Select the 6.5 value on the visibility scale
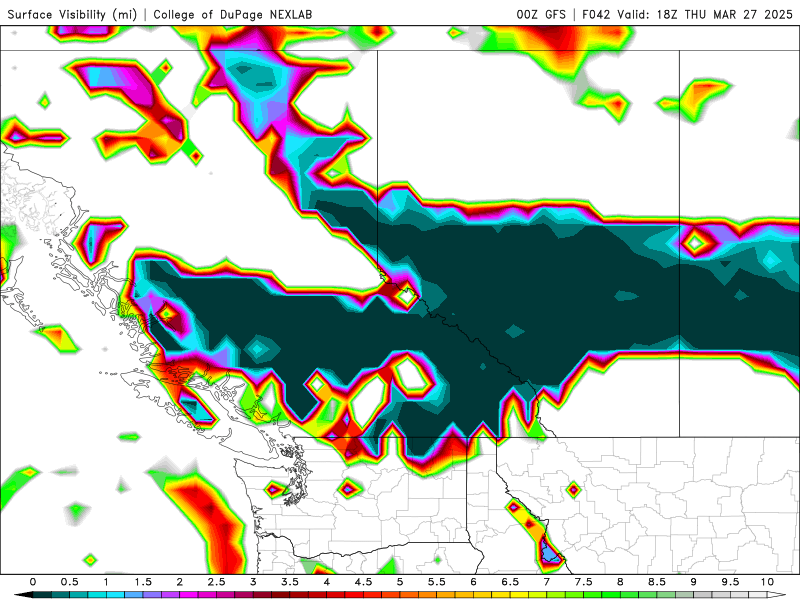 point(510,582)
